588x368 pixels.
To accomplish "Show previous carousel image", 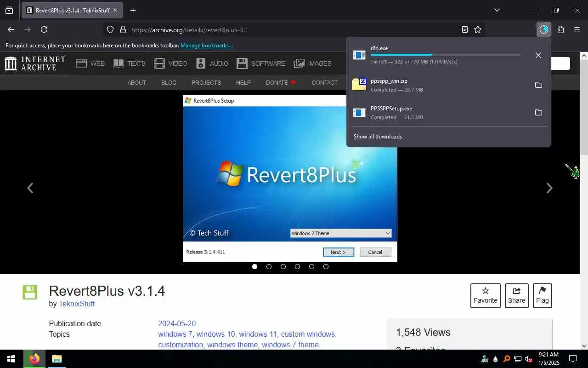I will tap(30, 188).
